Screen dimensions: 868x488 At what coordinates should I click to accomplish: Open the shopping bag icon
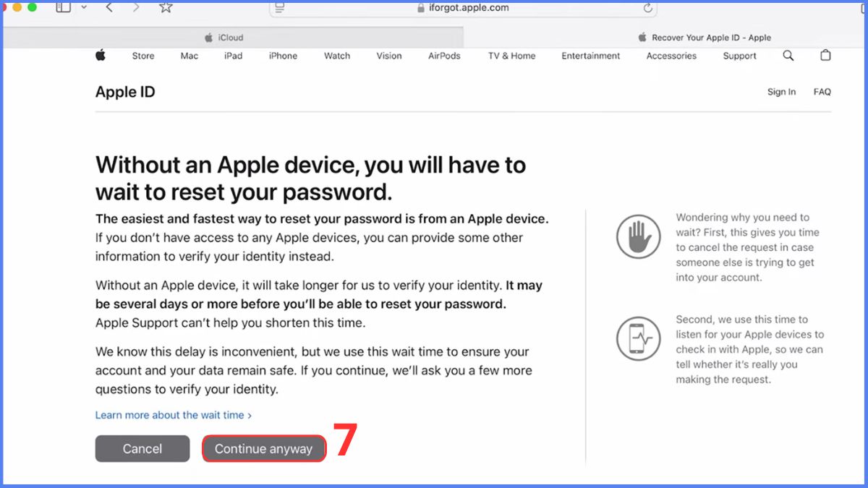(x=825, y=56)
